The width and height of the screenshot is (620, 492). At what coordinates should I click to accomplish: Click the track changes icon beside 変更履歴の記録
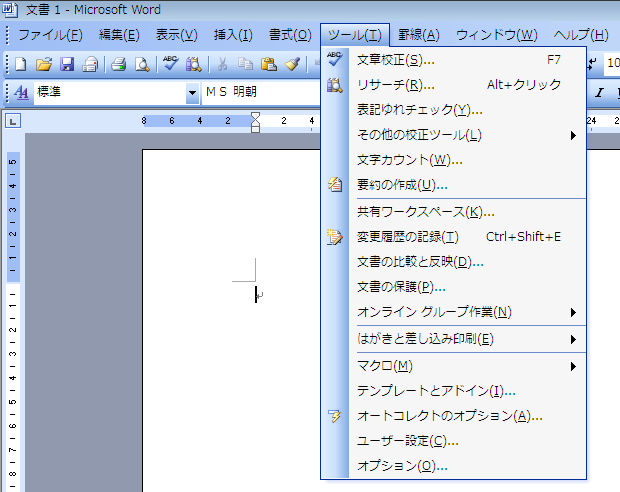click(335, 237)
